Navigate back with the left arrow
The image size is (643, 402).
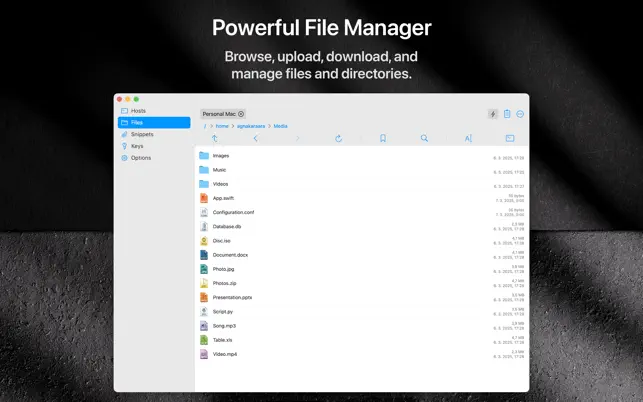click(x=255, y=138)
